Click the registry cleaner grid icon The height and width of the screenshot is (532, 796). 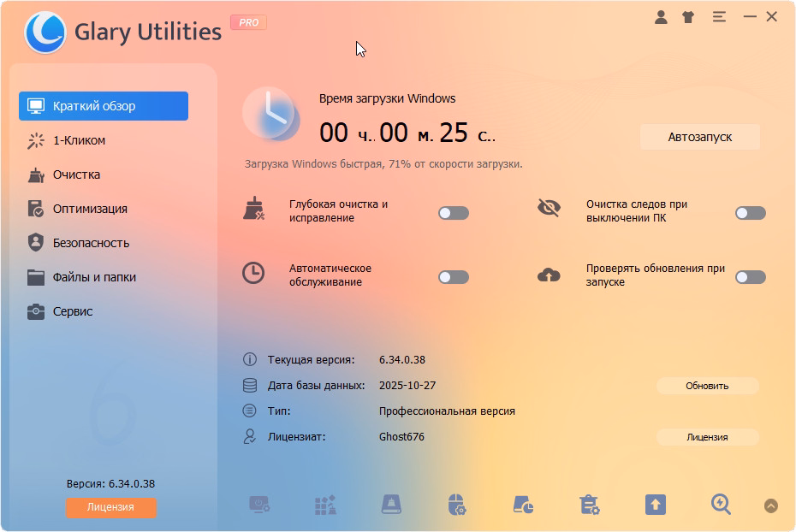pyautogui.click(x=325, y=505)
